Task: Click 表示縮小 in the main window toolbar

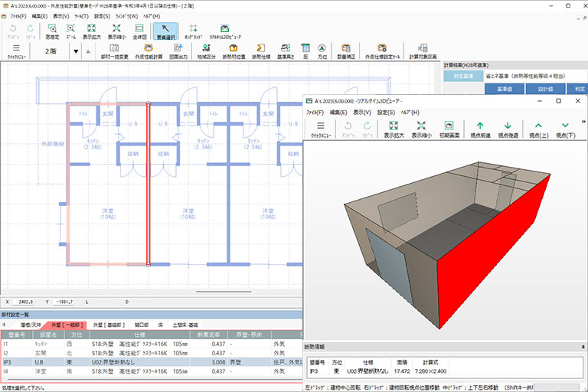Action: pyautogui.click(x=116, y=31)
